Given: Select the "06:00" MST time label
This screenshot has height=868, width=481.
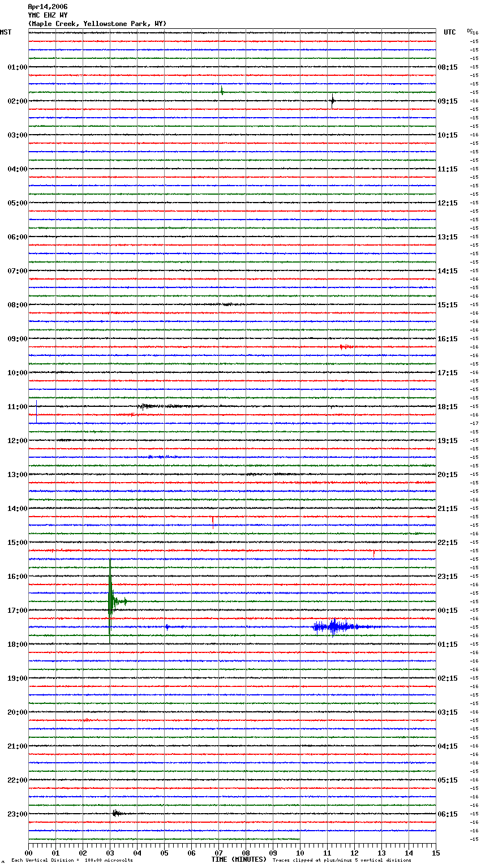Looking at the screenshot, I should click(18, 237).
